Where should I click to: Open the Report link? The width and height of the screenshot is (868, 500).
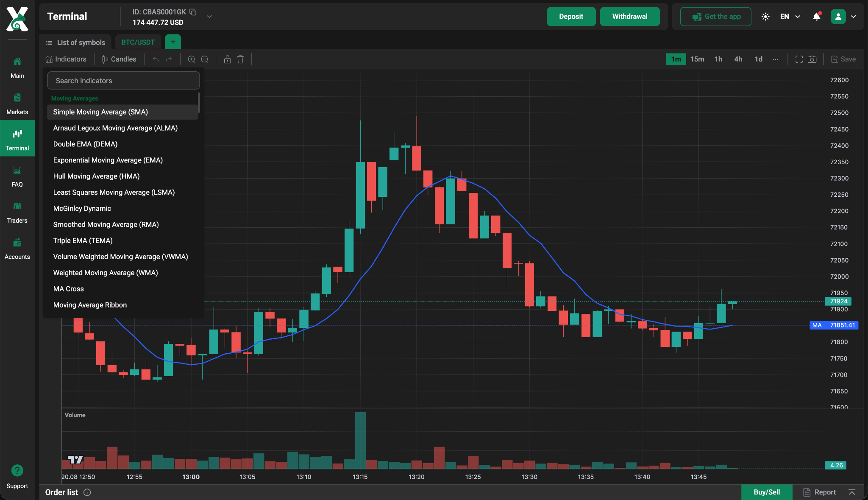[820, 492]
